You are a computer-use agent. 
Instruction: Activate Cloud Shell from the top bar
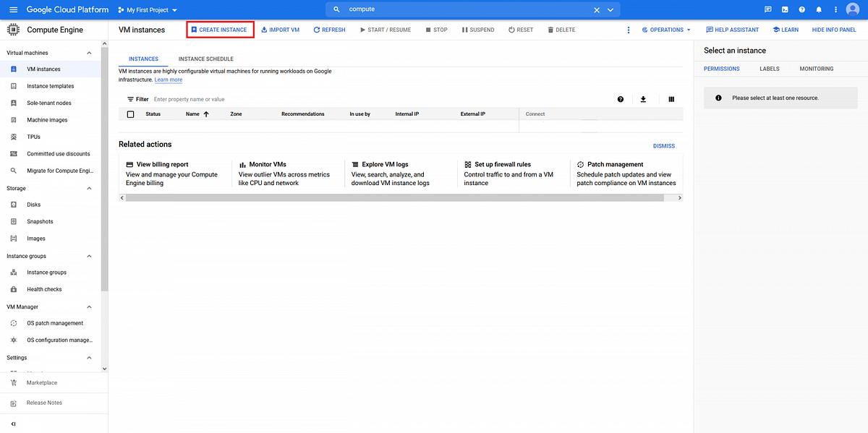click(x=784, y=9)
